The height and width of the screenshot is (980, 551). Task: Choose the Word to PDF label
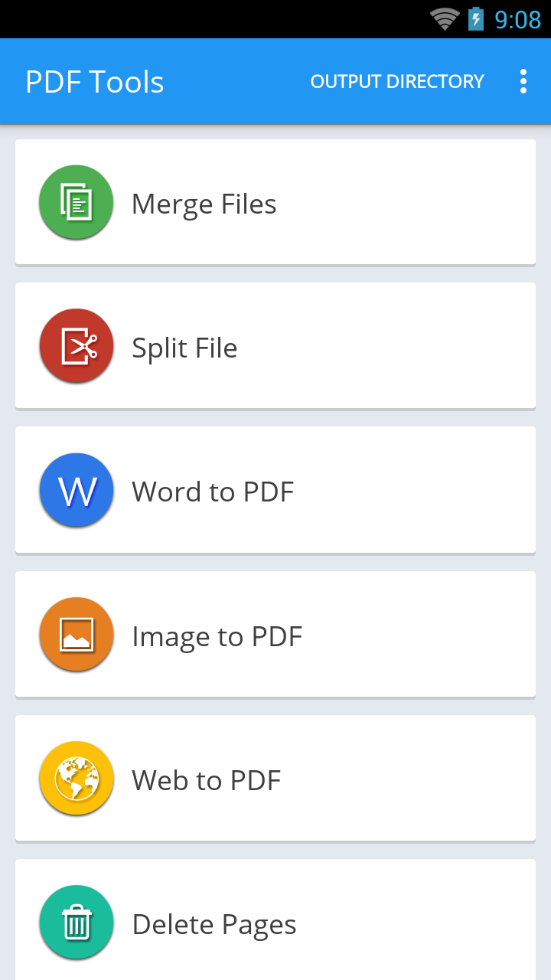(x=213, y=492)
